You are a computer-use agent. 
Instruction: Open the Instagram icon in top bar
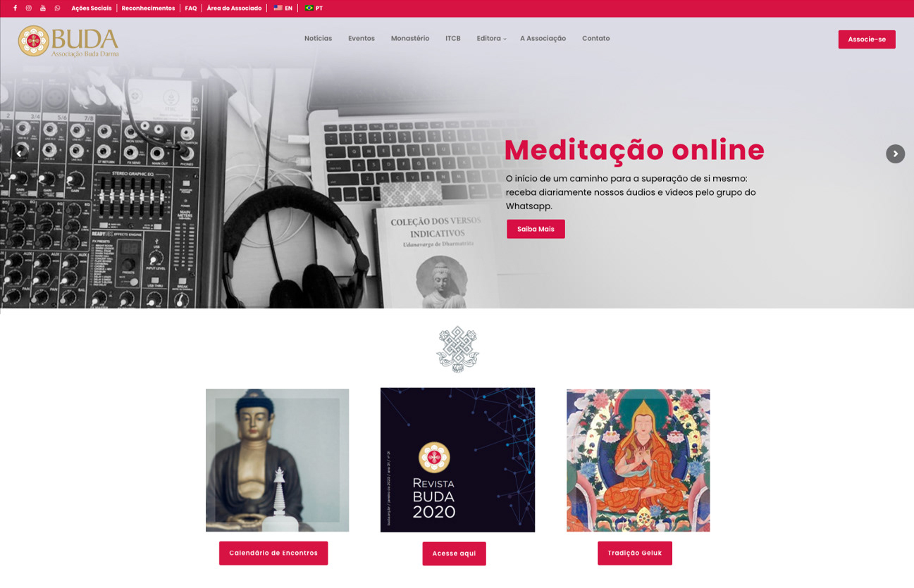tap(29, 8)
